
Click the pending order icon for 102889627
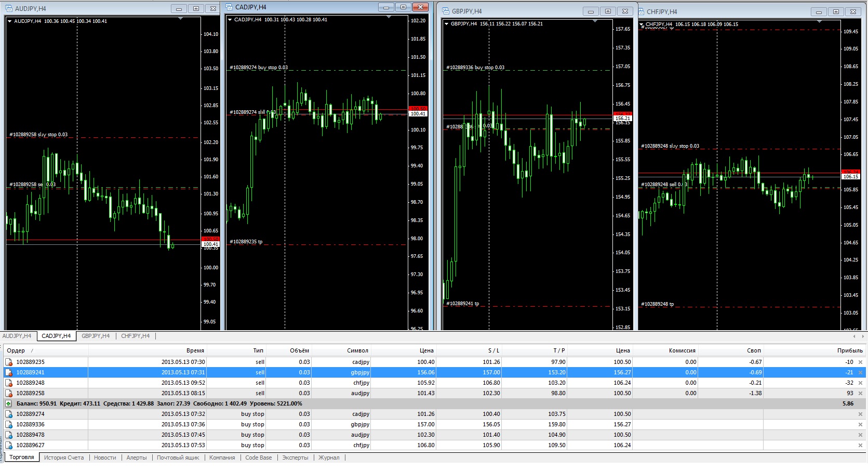point(8,445)
